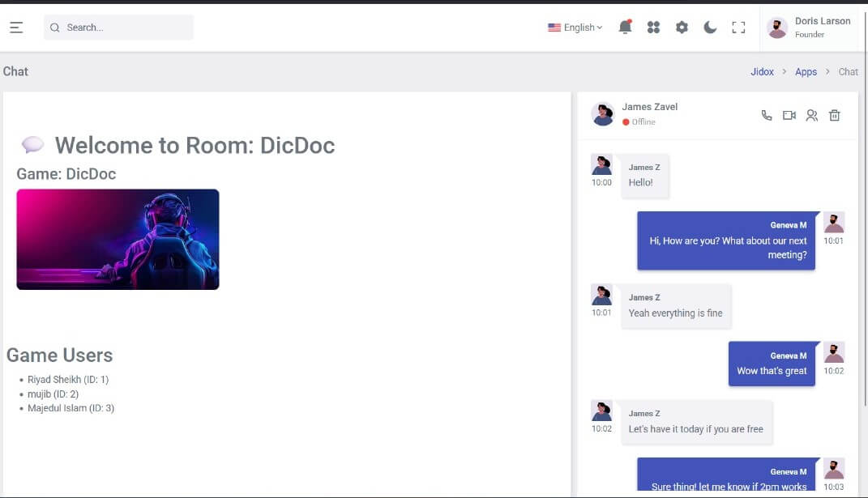Click the DicDoc game image
Viewport: 868px width, 498px height.
[118, 239]
